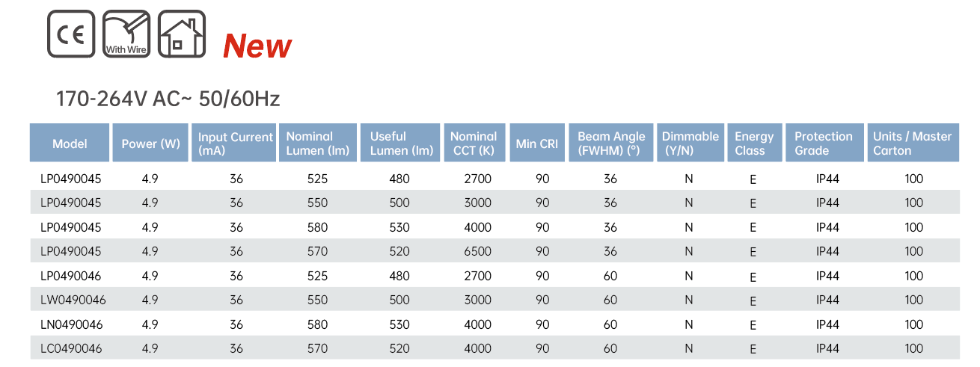Click the 6500 CCT value

(477, 252)
